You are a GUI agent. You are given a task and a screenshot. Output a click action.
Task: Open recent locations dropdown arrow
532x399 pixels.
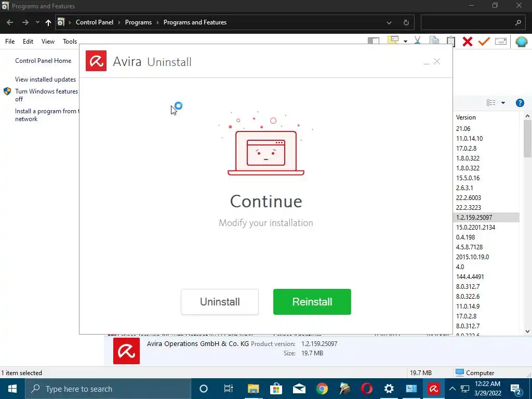37,22
